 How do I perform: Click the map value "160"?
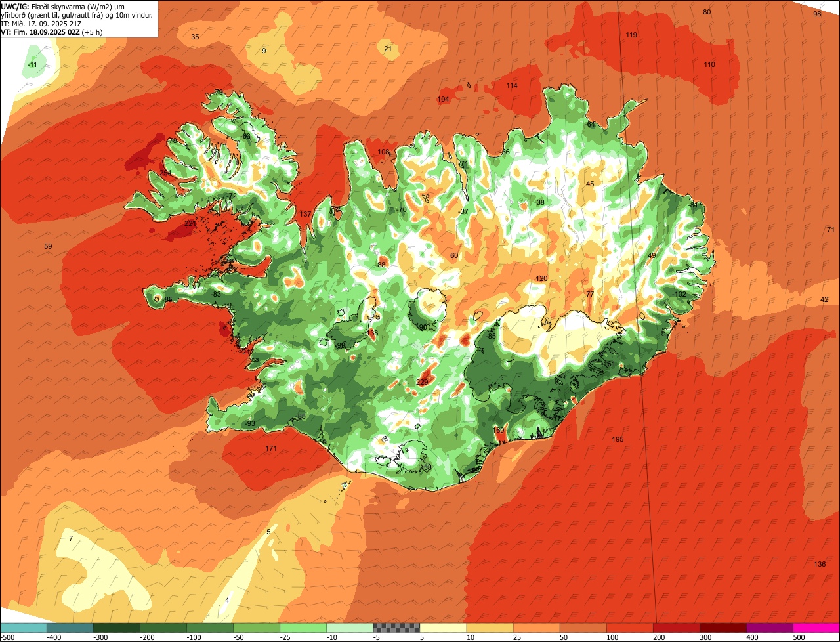pos(499,431)
